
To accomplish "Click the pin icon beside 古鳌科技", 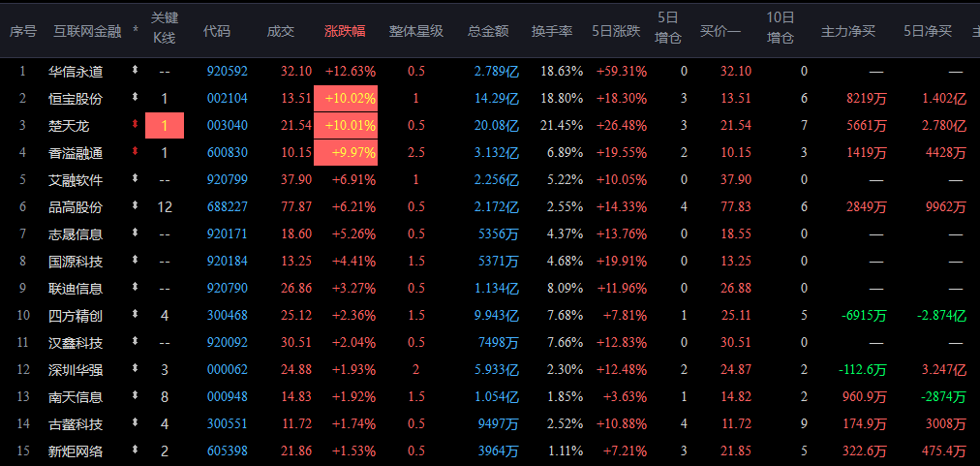I will [x=135, y=422].
